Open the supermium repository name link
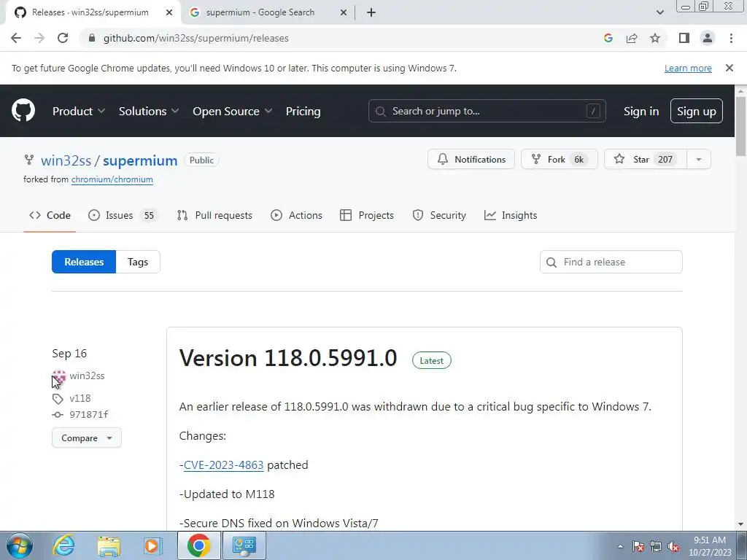The image size is (747, 560). (140, 160)
